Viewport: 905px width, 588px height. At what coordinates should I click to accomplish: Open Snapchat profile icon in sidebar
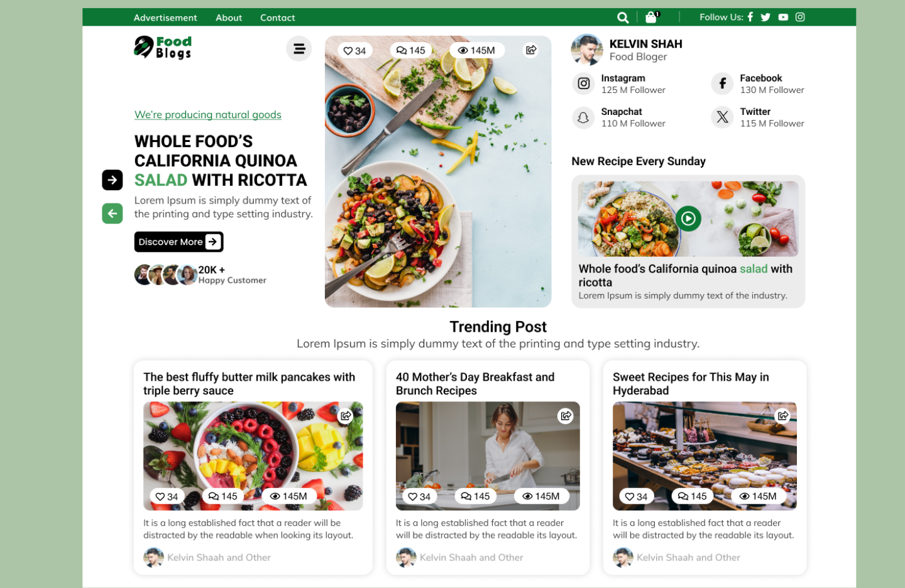(583, 117)
